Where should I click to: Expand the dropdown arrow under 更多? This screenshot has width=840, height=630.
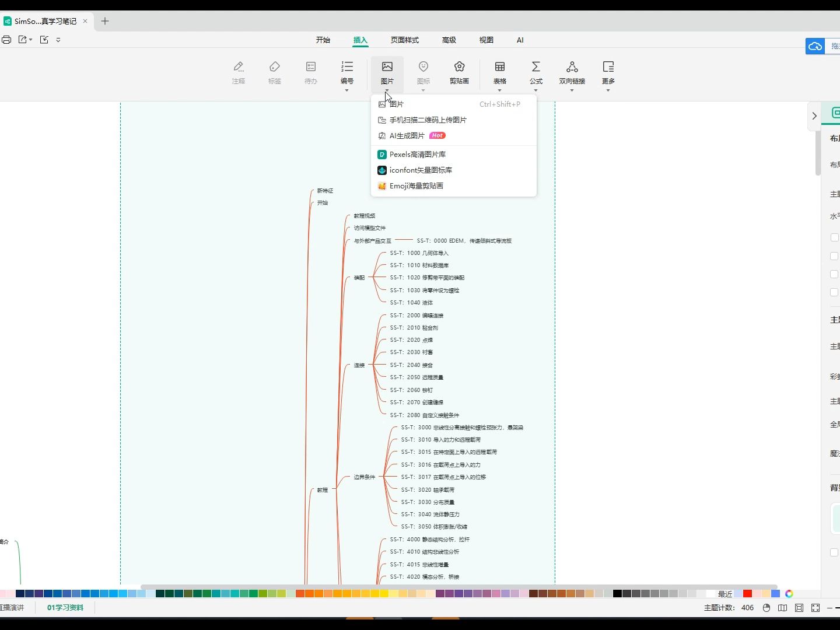(x=608, y=90)
